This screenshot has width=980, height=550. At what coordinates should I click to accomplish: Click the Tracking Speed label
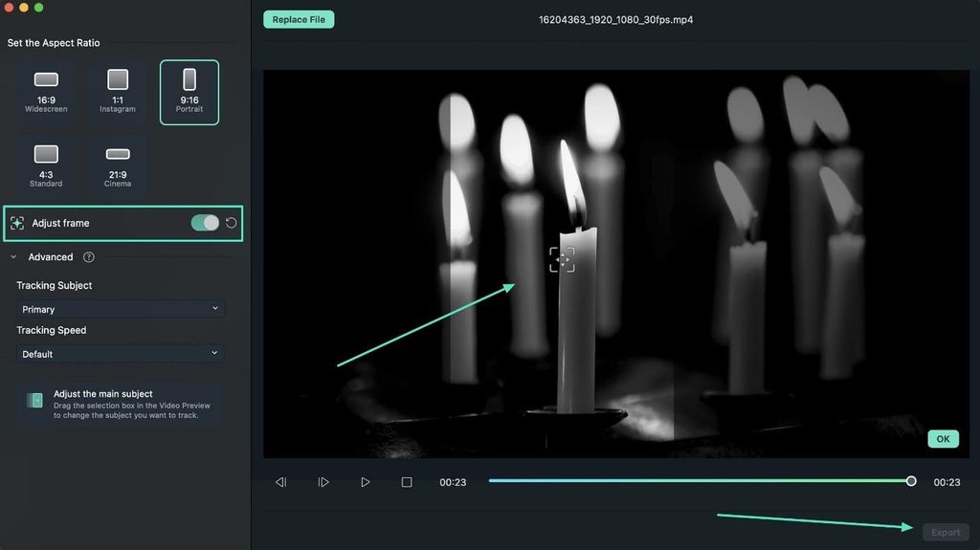coord(52,330)
